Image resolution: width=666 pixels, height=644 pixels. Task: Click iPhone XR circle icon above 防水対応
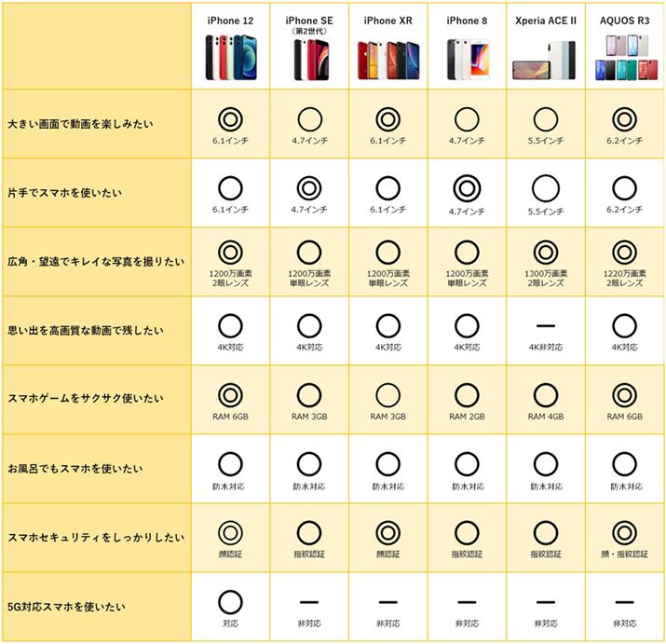[387, 463]
